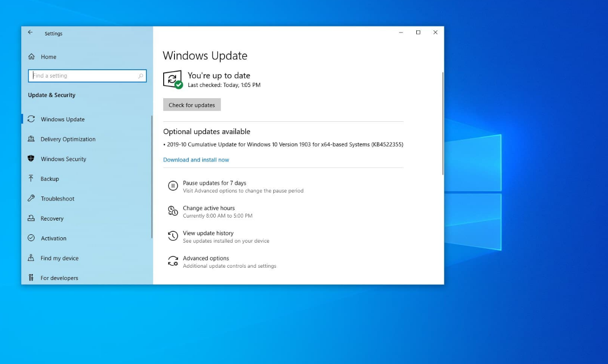Click the Advanced options gear-sync icon

[x=173, y=261]
